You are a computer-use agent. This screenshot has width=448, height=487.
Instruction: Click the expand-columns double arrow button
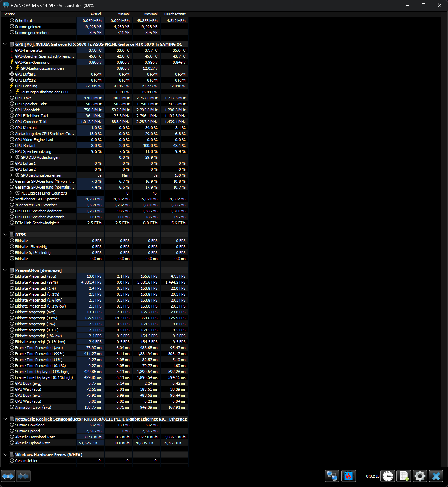(8, 476)
